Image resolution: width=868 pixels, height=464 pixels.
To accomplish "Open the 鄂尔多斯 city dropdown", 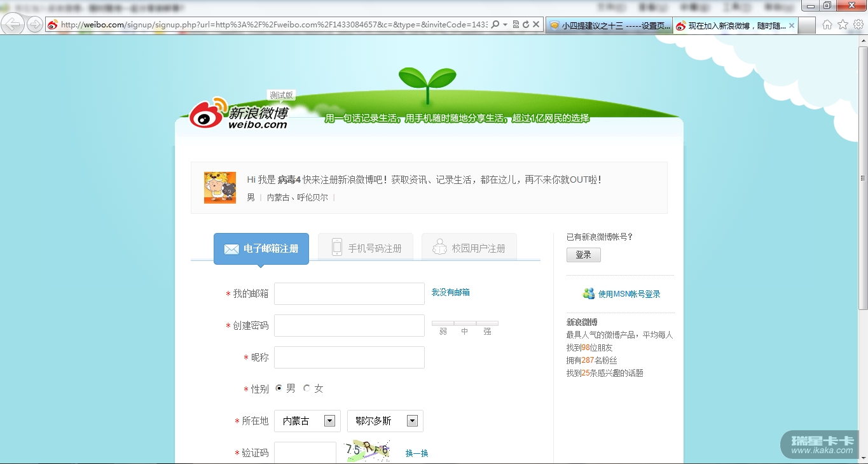I will click(385, 421).
